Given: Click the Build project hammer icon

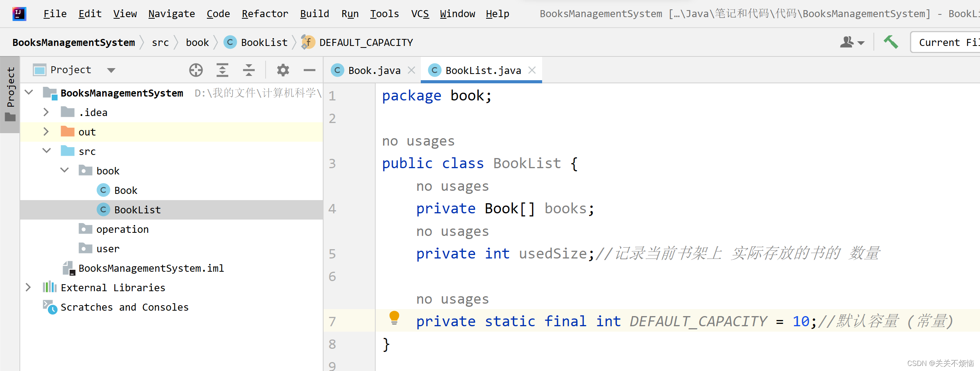Looking at the screenshot, I should pyautogui.click(x=891, y=42).
